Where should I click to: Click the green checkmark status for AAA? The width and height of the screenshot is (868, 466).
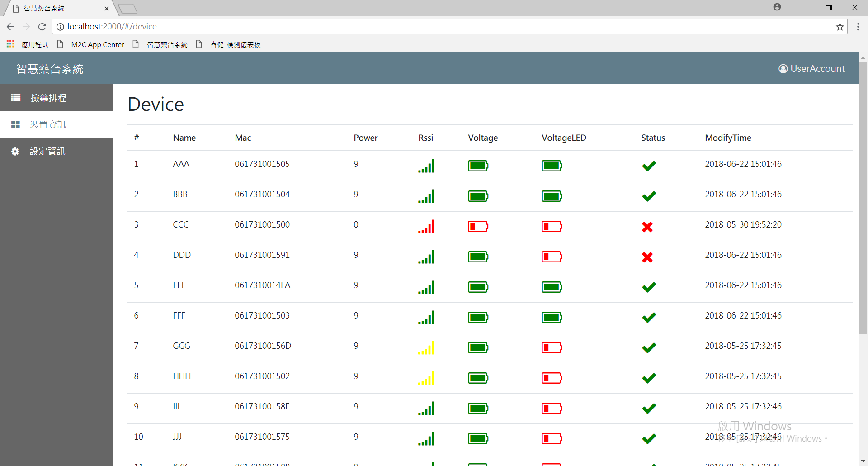(x=649, y=166)
